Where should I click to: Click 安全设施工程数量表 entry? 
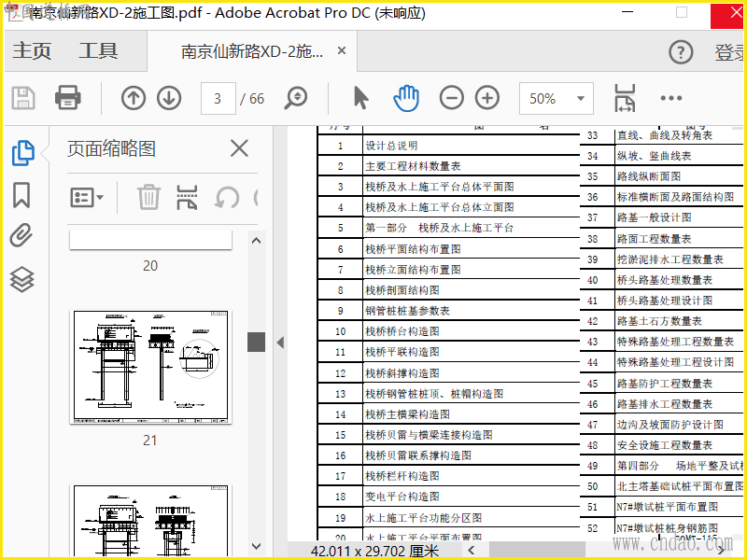coord(665,445)
